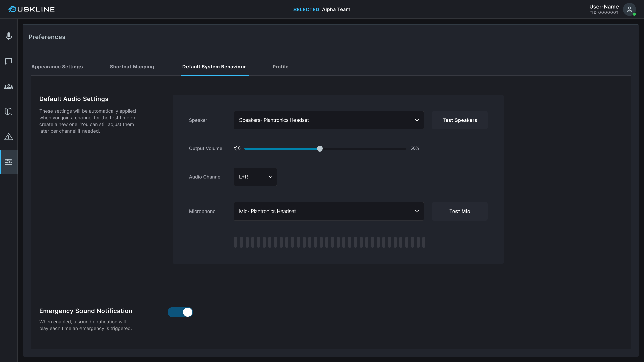Screen dimensions: 644x362
Task: Click the output volume speaker icon
Action: [x=237, y=148]
